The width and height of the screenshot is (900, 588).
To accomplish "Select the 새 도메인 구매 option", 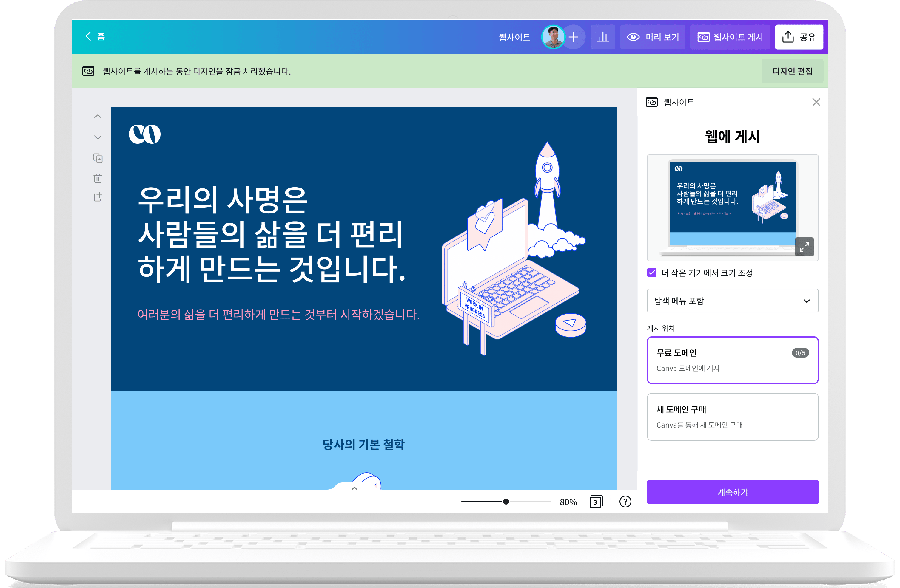I will 733,417.
